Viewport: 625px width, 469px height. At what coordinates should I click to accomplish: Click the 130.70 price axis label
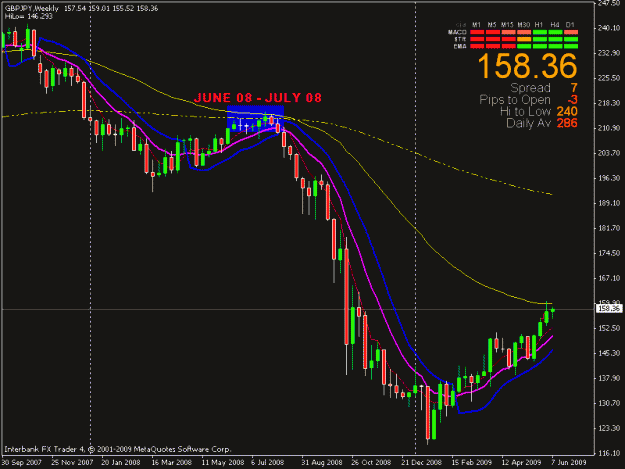(x=609, y=403)
